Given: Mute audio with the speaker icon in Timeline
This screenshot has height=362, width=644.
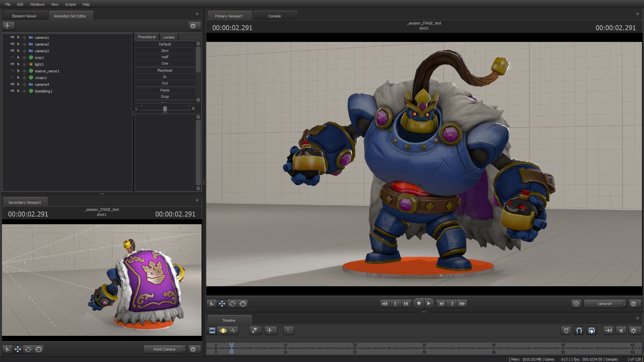Looking at the screenshot, I should pyautogui.click(x=621, y=330).
